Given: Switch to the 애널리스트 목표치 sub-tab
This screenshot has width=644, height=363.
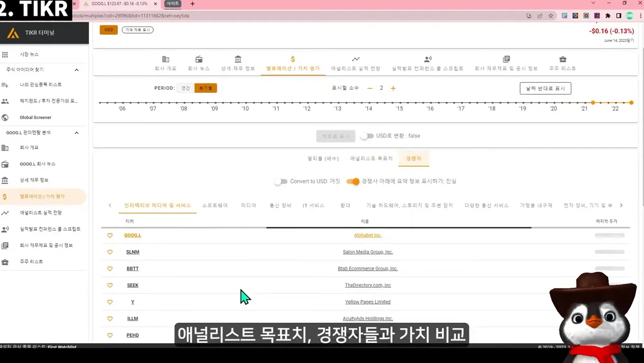Looking at the screenshot, I should click(371, 159).
